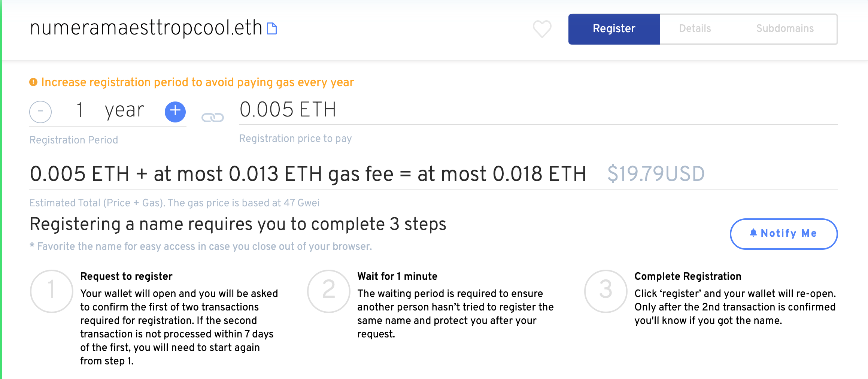Screen dimensions: 868x379
Task: Click the step 3 circle icon
Action: point(606,291)
